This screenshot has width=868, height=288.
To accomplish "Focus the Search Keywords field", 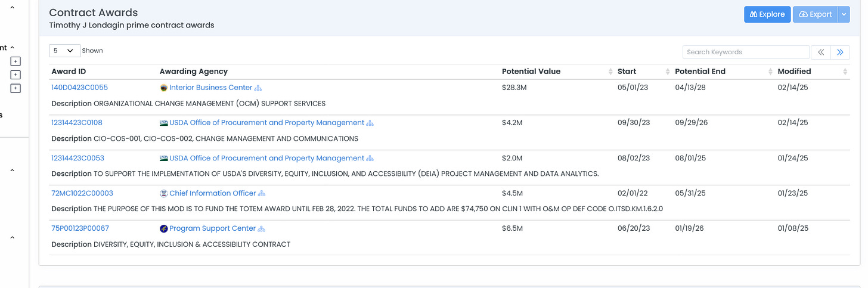I will 746,52.
